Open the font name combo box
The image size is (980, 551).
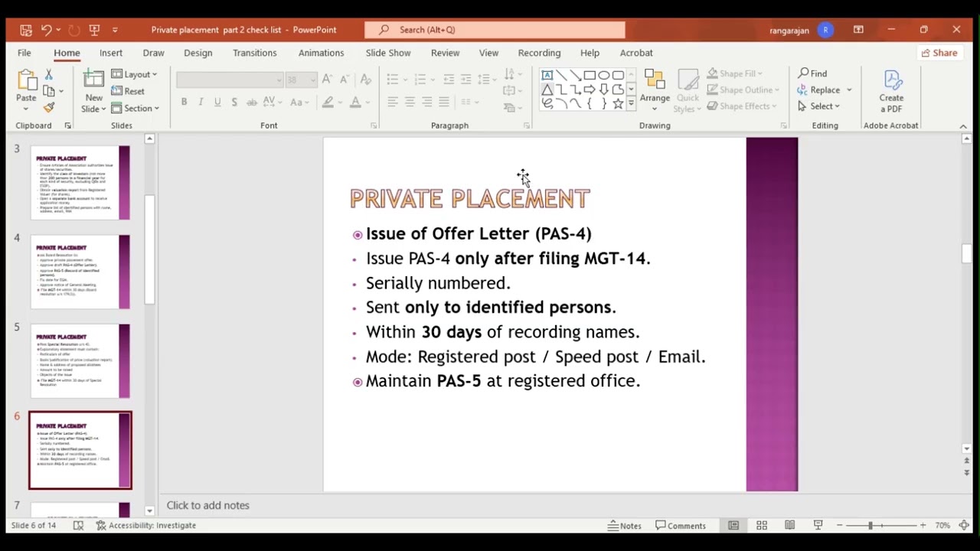coord(230,80)
